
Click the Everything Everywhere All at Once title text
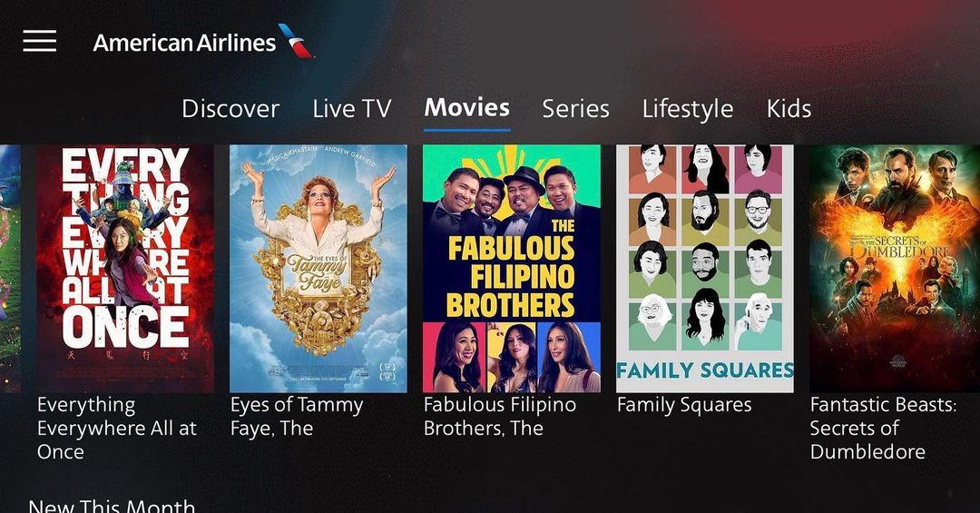(117, 429)
